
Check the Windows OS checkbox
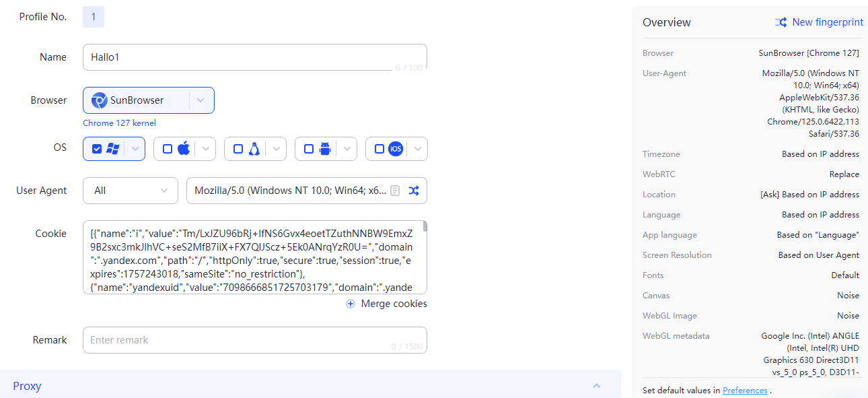point(97,149)
